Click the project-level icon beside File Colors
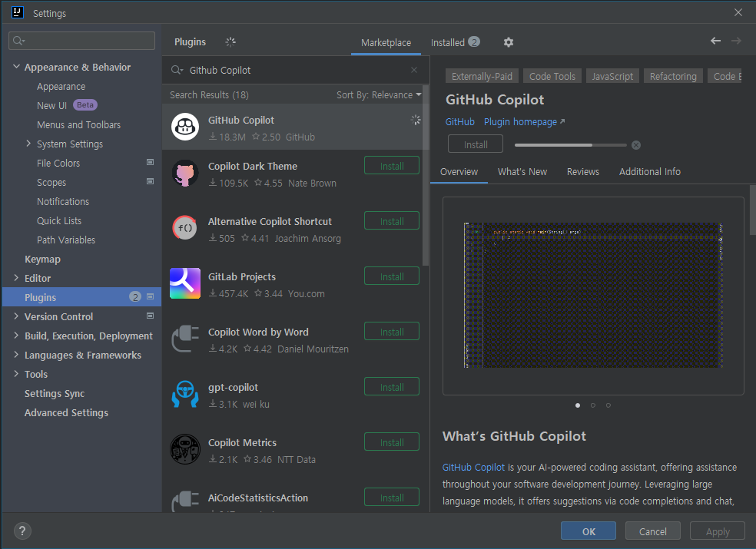 pos(150,163)
